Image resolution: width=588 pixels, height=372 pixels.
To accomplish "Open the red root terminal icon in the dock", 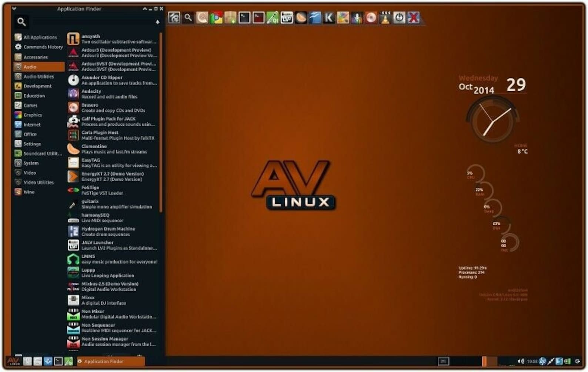I will point(258,17).
